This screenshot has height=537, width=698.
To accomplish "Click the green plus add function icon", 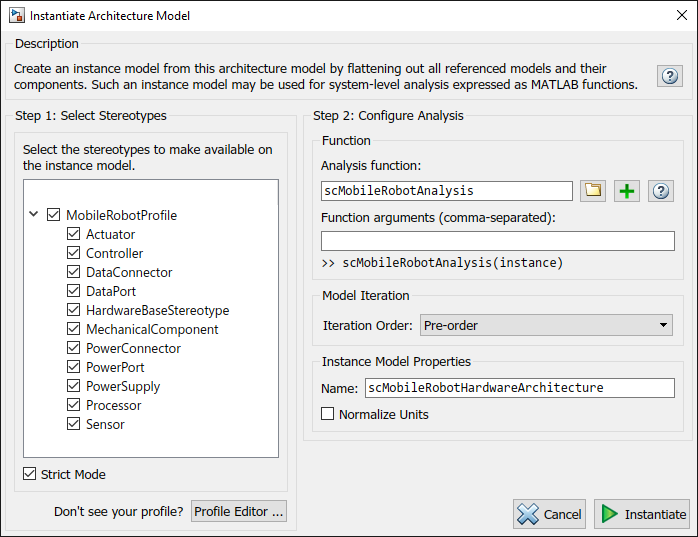I will [x=627, y=191].
